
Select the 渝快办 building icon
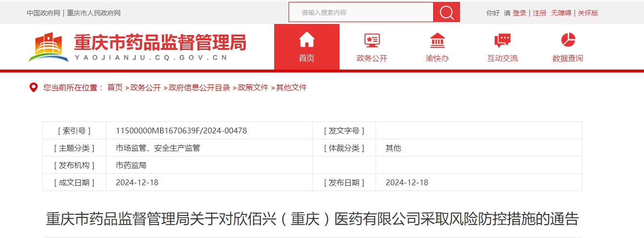tap(437, 40)
